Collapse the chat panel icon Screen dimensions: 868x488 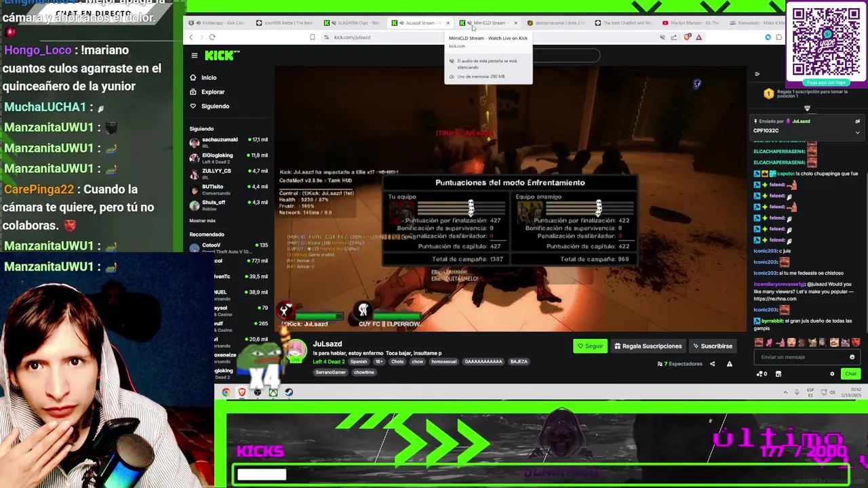coord(757,74)
